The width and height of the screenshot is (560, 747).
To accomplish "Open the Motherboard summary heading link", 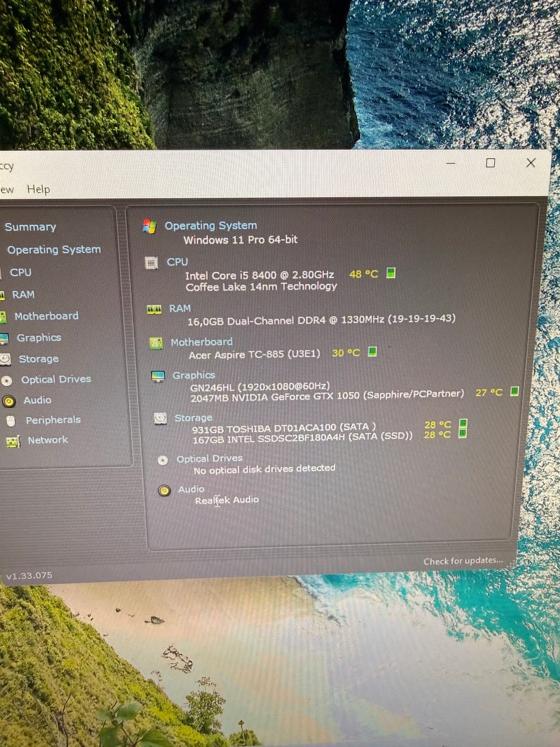I will tap(202, 342).
